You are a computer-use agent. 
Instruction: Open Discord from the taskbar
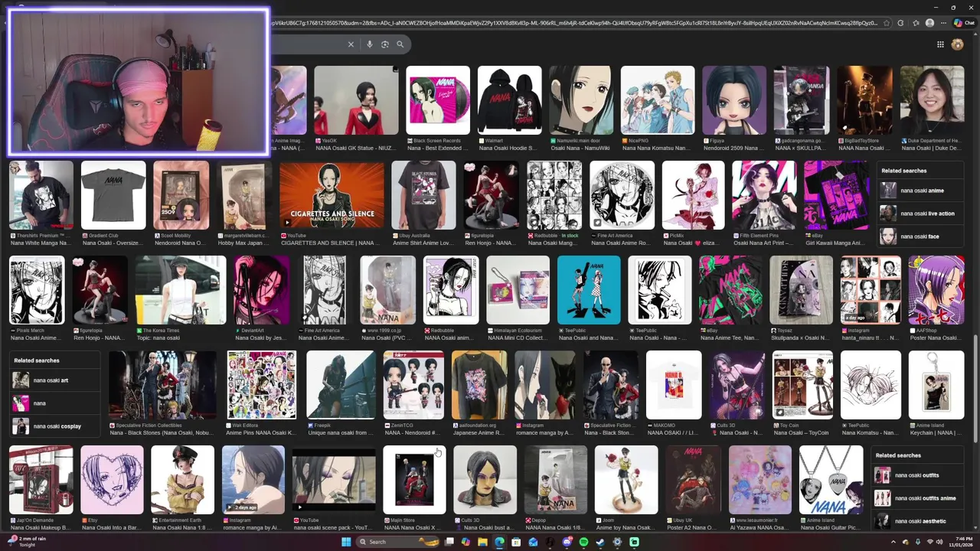tap(567, 542)
